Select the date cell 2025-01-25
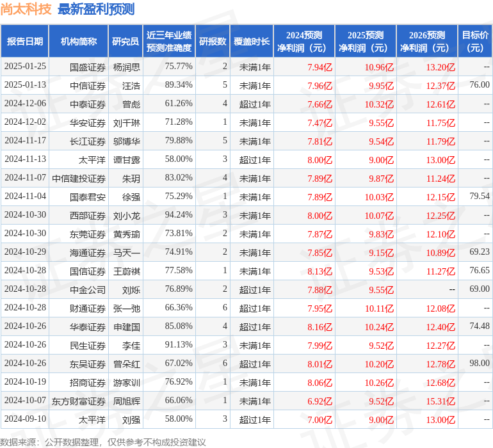This screenshot has width=493, height=448. (25, 67)
